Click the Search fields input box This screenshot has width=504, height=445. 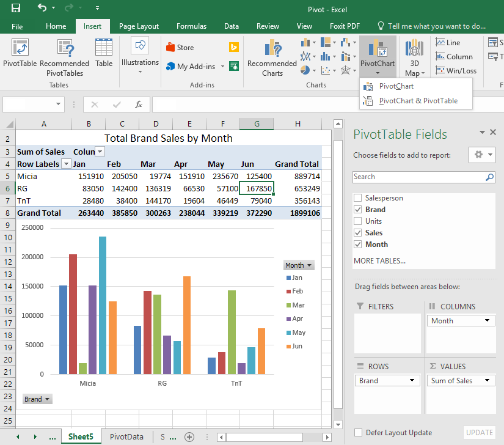tap(423, 177)
